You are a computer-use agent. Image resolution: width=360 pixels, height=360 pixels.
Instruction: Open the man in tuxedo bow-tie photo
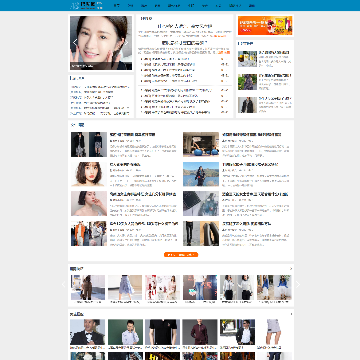[x=87, y=332]
